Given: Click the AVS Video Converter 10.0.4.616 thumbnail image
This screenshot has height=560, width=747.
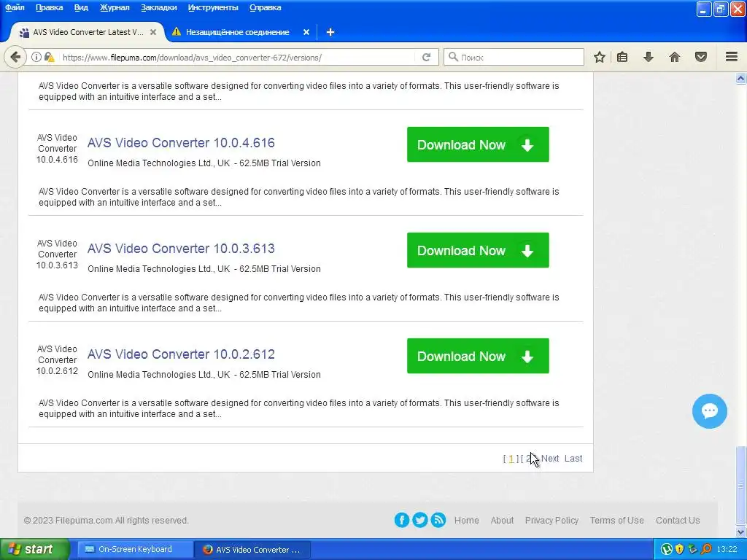Looking at the screenshot, I should (x=57, y=149).
